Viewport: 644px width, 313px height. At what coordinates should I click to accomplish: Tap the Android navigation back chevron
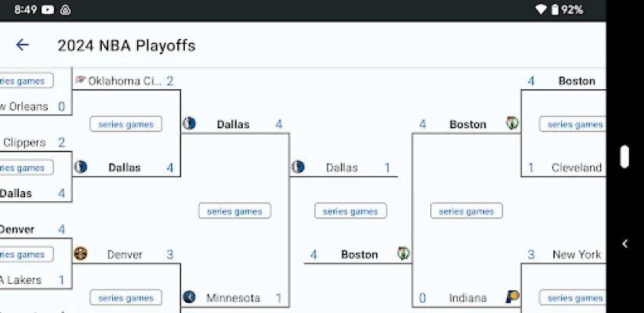pyautogui.click(x=624, y=243)
